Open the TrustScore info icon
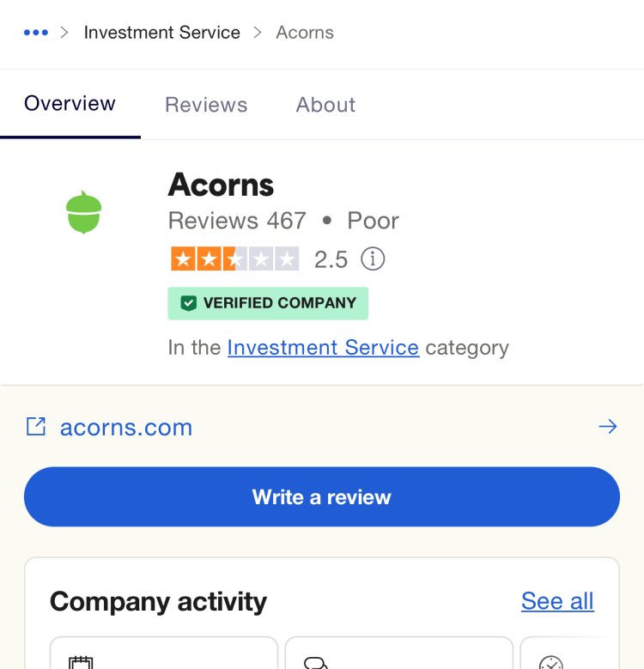The width and height of the screenshot is (644, 669). (373, 258)
